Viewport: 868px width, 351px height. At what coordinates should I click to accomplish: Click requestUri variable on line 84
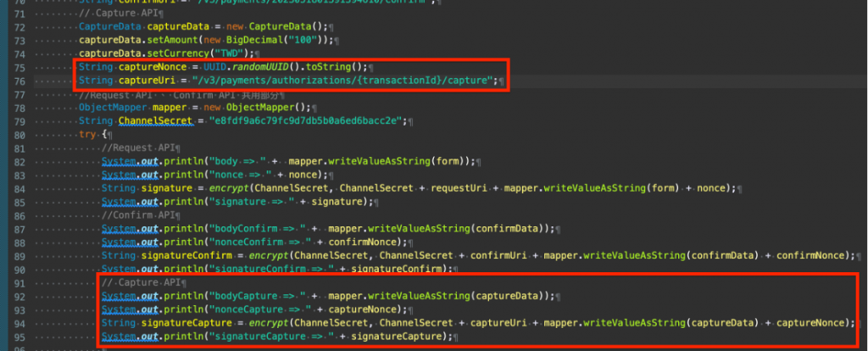coord(459,188)
